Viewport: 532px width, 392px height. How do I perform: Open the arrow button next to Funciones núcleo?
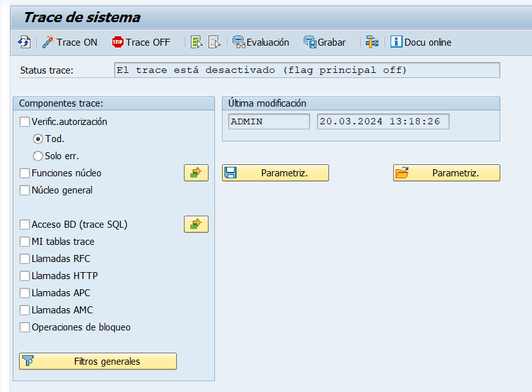[196, 173]
